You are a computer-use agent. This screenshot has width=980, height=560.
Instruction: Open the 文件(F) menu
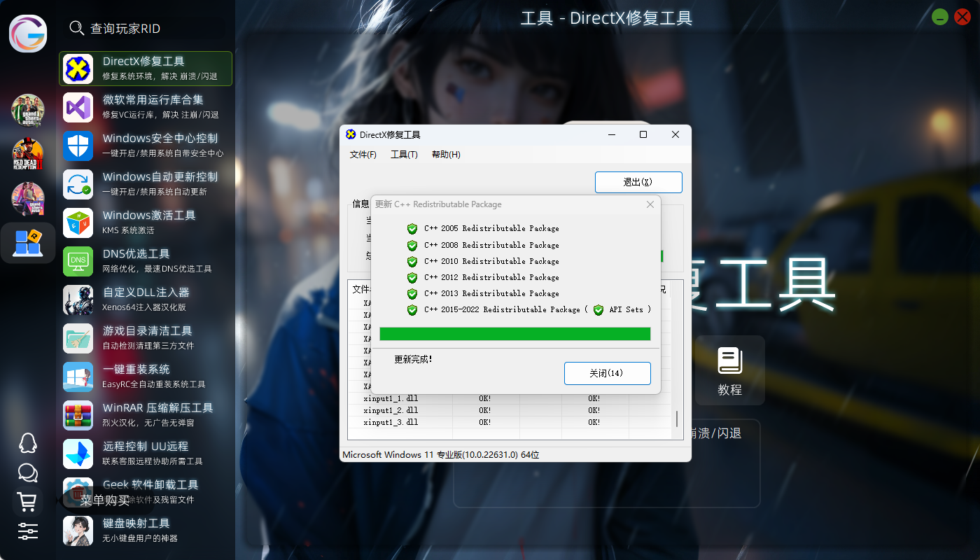tap(363, 155)
